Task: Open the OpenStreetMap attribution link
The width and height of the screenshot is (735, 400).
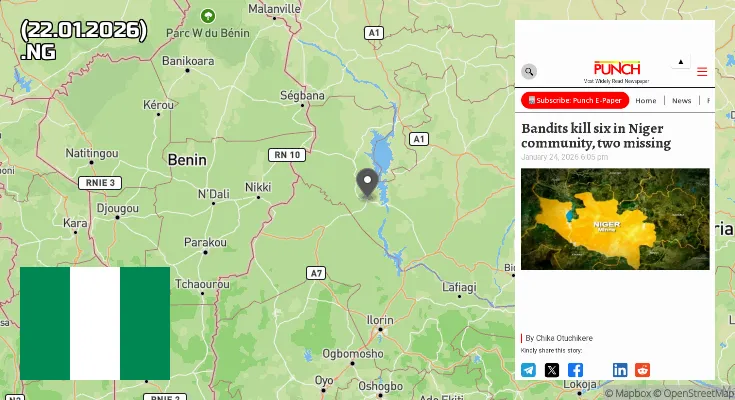Action: click(694, 393)
